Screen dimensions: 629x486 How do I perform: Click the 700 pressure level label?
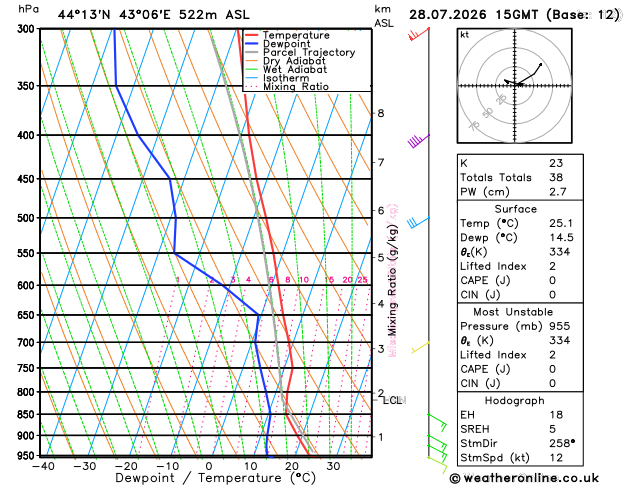(28, 343)
